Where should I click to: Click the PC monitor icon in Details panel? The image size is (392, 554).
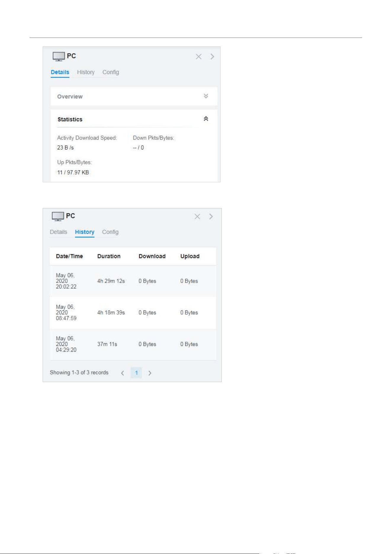click(x=59, y=57)
